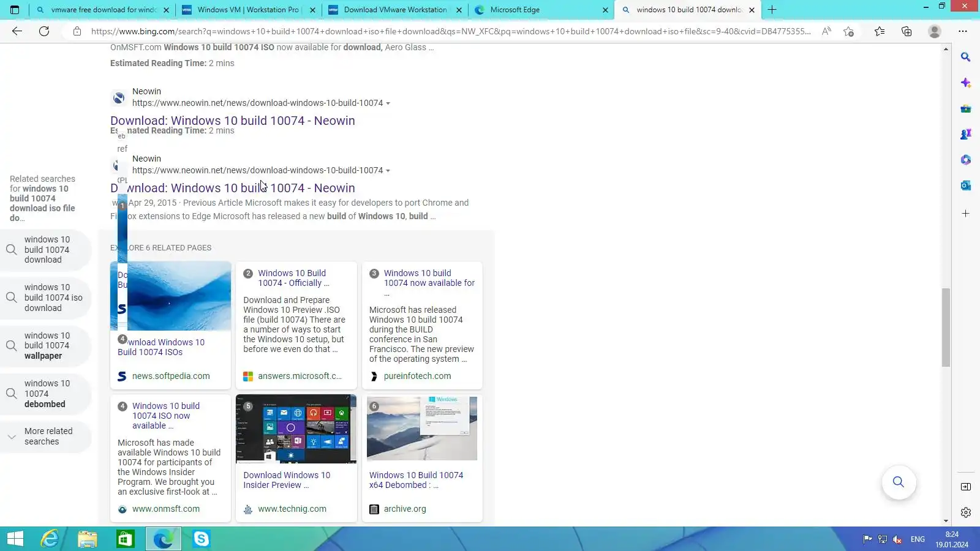Viewport: 980px width, 551px height.
Task: Launch Internet Explorer from the taskbar
Action: pyautogui.click(x=50, y=539)
